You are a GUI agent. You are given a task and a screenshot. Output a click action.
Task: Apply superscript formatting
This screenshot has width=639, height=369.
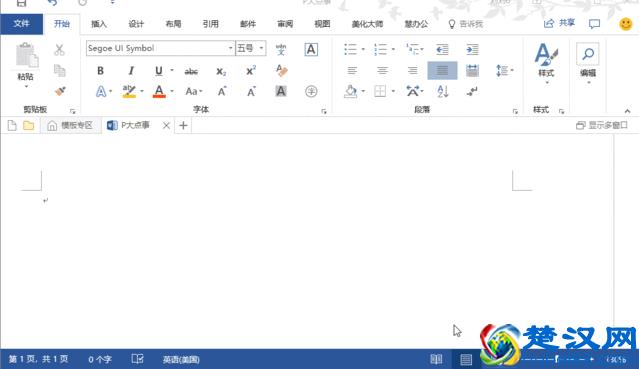(251, 71)
